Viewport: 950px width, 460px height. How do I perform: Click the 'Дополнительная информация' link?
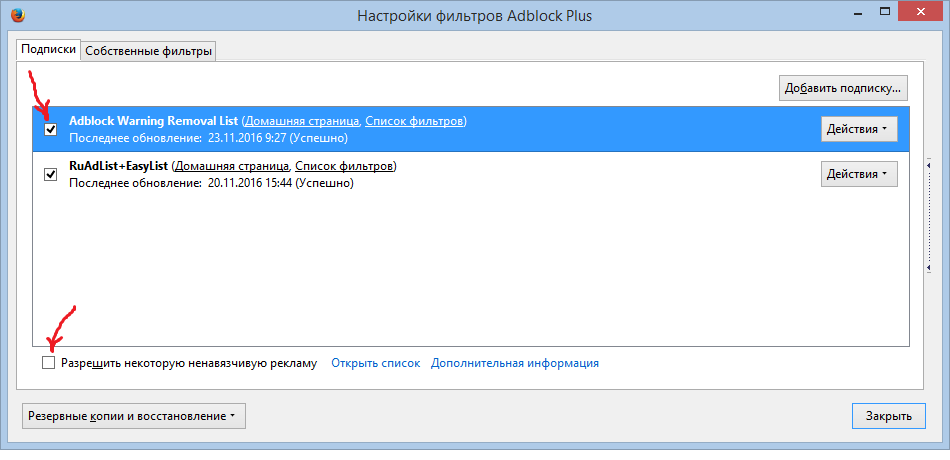pyautogui.click(x=515, y=364)
